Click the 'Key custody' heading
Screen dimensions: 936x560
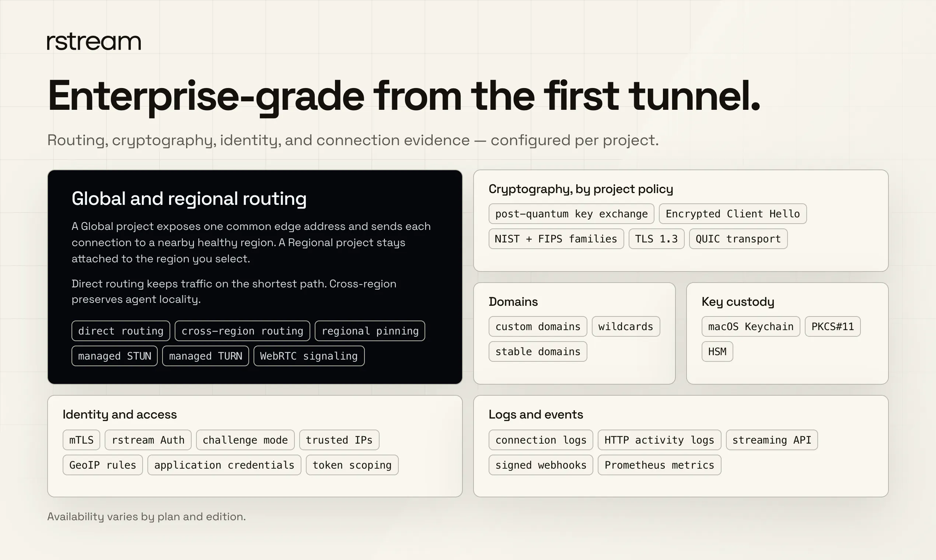point(738,302)
